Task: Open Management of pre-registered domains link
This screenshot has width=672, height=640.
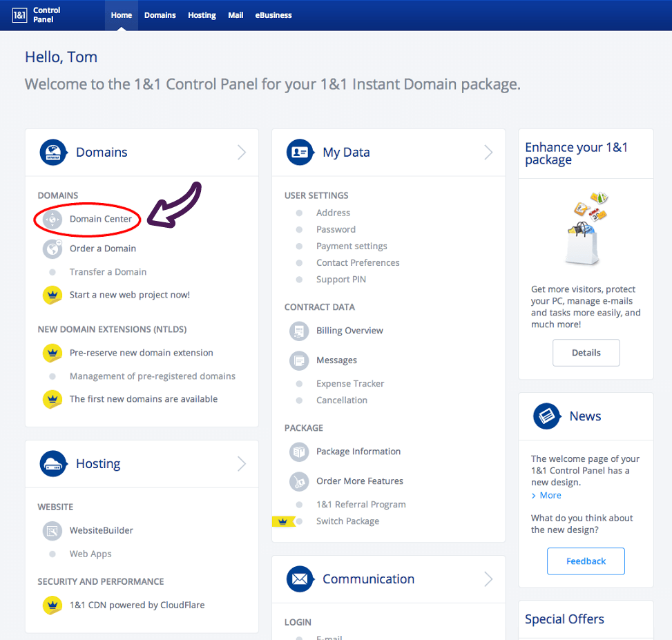Action: (x=153, y=376)
